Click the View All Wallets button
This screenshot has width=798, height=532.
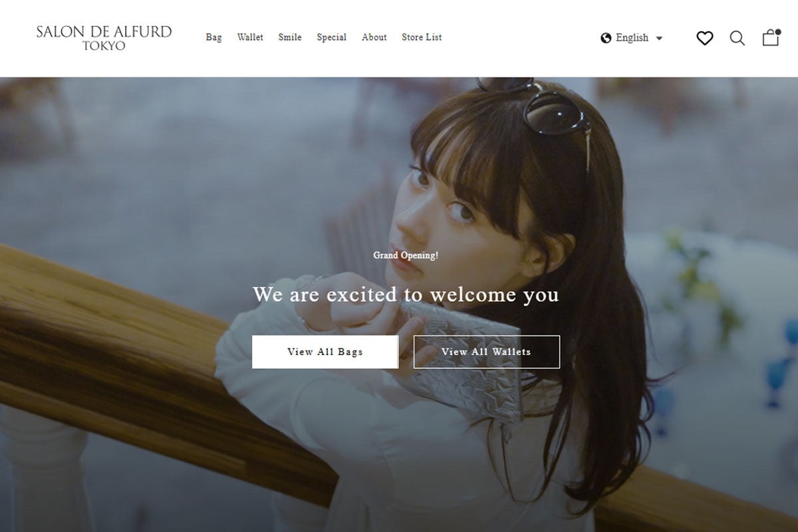[487, 352]
